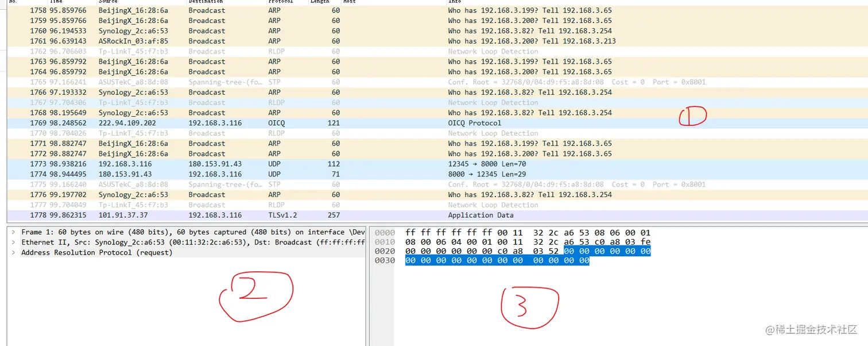
Task: Select ARP packet number 1764
Action: [x=437, y=72]
